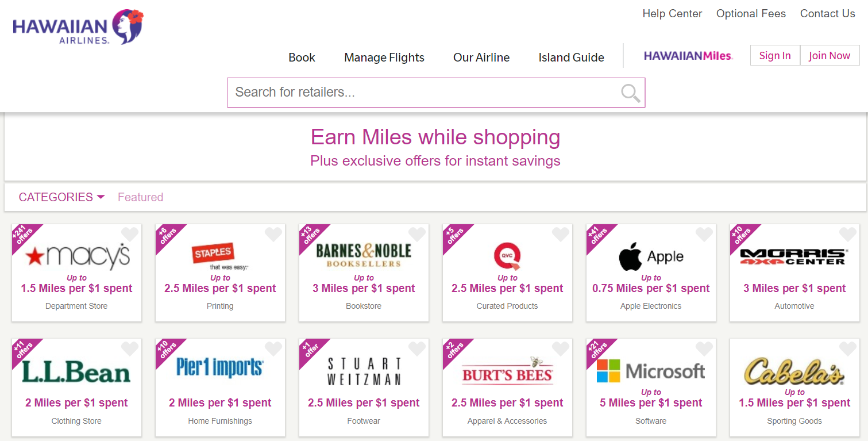Click the Barnes & Noble logo
Viewport: 868px width, 441px height.
[x=364, y=255]
